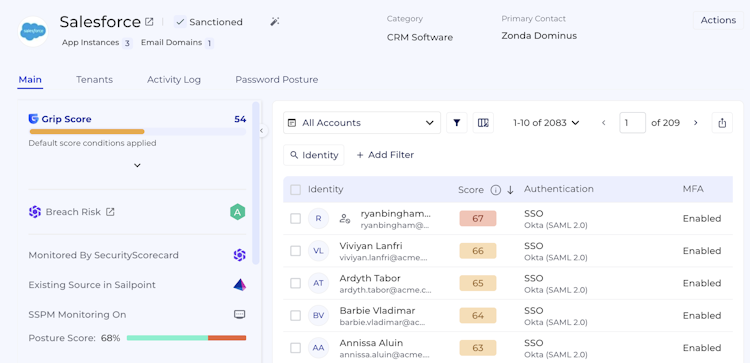This screenshot has height=363, width=750.
Task: Click the orange Grip Score bar
Action: [x=87, y=132]
